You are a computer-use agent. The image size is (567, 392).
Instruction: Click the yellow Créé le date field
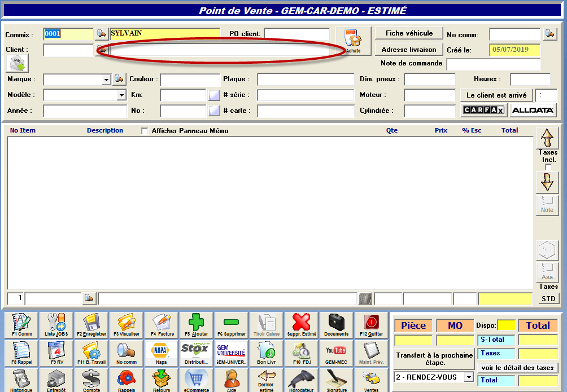click(514, 50)
